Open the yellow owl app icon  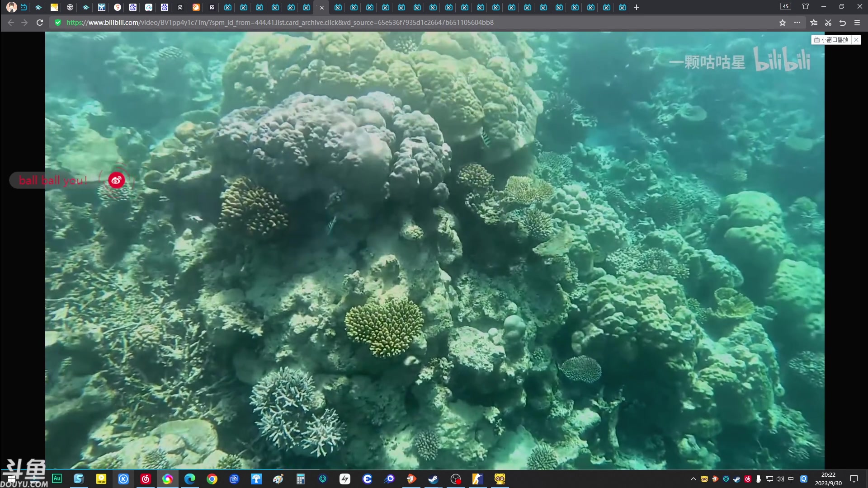(500, 479)
